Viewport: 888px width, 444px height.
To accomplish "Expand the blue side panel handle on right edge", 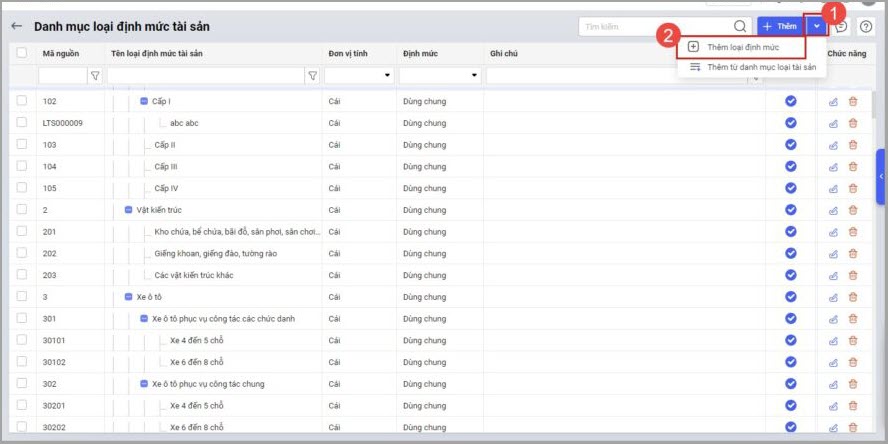I will click(x=881, y=176).
